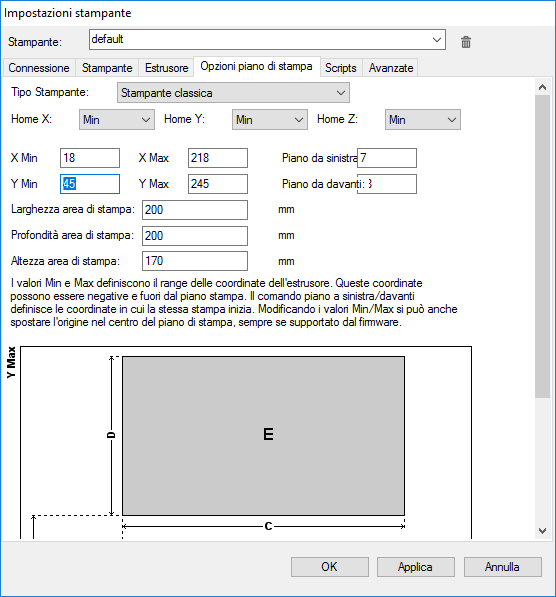Click the X Min input field

[x=90, y=158]
